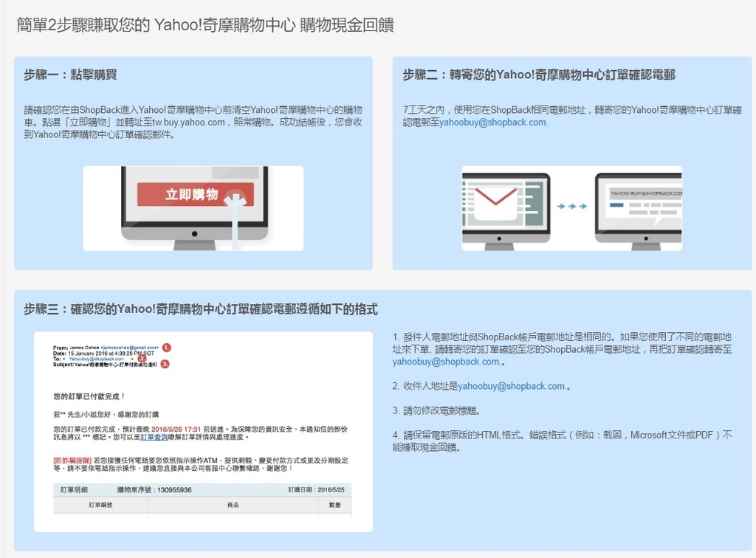Click the 7工天之內 instruction text

click(572, 116)
